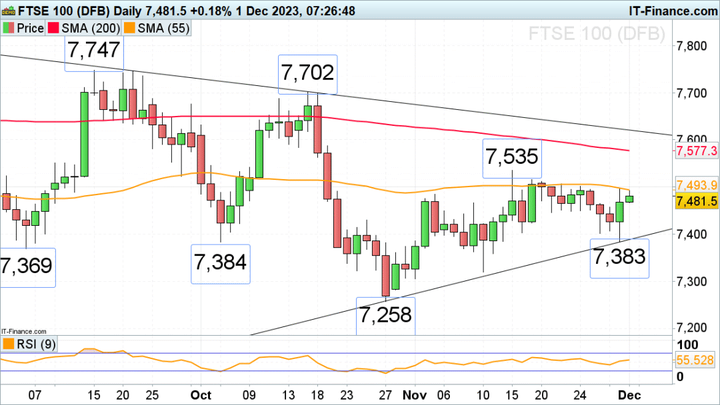The width and height of the screenshot is (720, 405).
Task: Click the Dec date axis label
Action: (x=629, y=395)
